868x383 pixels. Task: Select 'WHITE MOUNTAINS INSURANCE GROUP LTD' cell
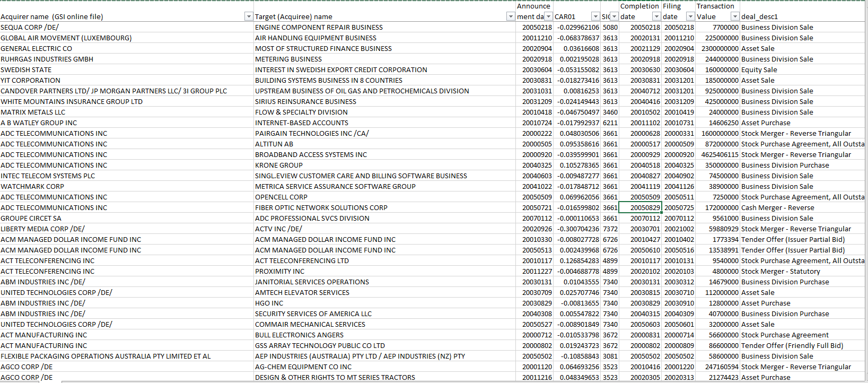[127, 101]
